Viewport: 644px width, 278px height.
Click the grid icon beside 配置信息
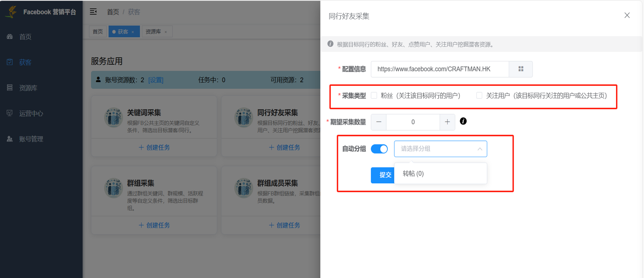point(521,69)
